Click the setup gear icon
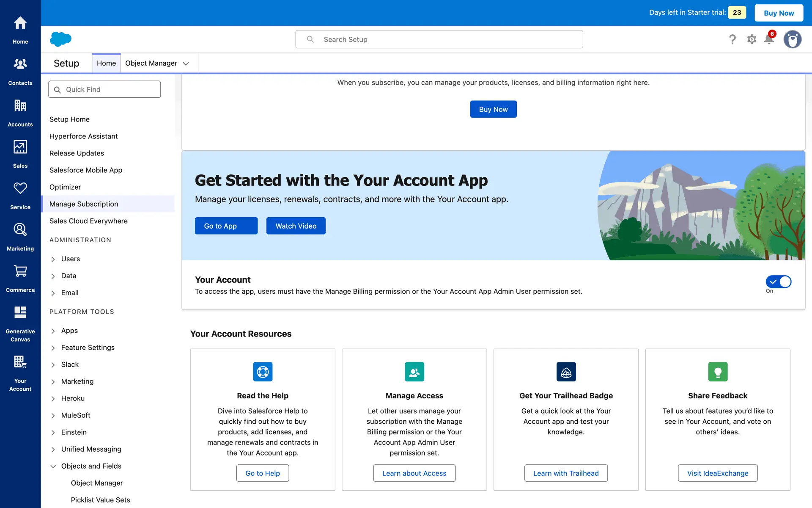The image size is (812, 508). (x=752, y=39)
